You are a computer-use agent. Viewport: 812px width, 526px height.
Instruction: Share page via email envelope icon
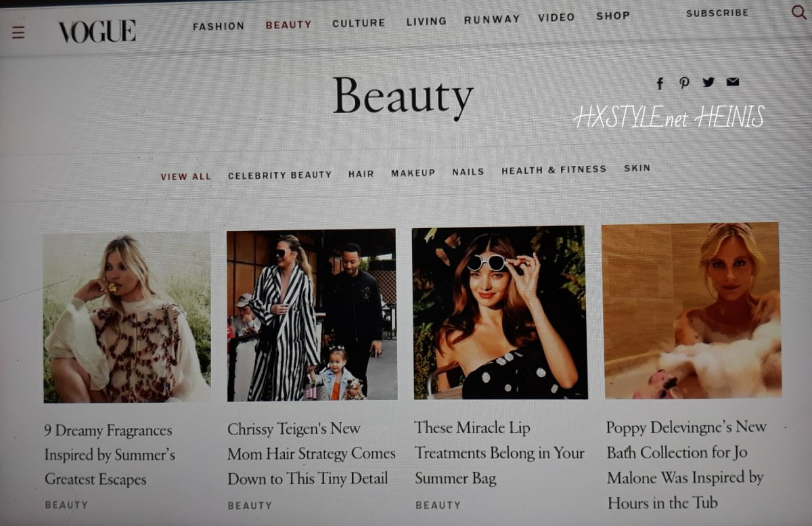tap(732, 82)
